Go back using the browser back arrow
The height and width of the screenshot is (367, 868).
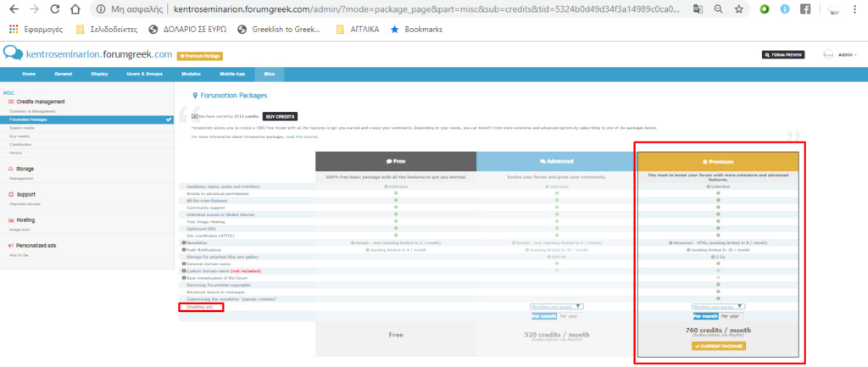(14, 9)
